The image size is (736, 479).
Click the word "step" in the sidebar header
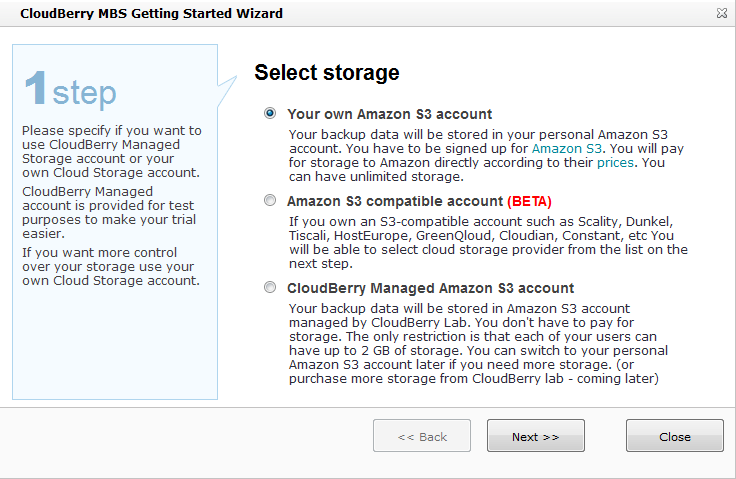(84, 93)
